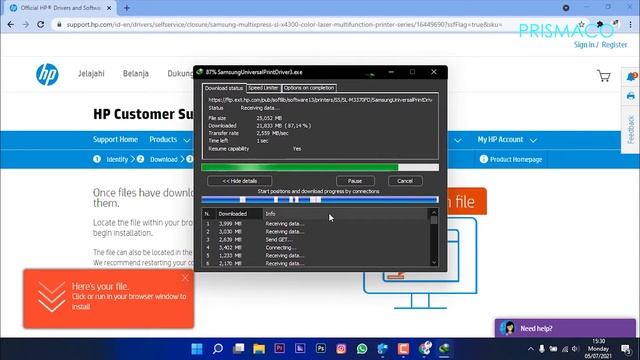Open the Jelajahi menu on HP site
This screenshot has height=360, width=640.
(x=91, y=73)
